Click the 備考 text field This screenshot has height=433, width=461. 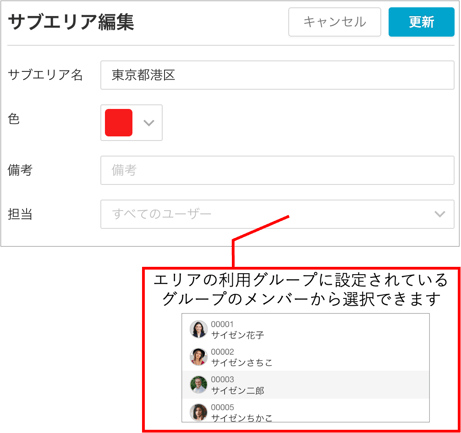pyautogui.click(x=277, y=170)
